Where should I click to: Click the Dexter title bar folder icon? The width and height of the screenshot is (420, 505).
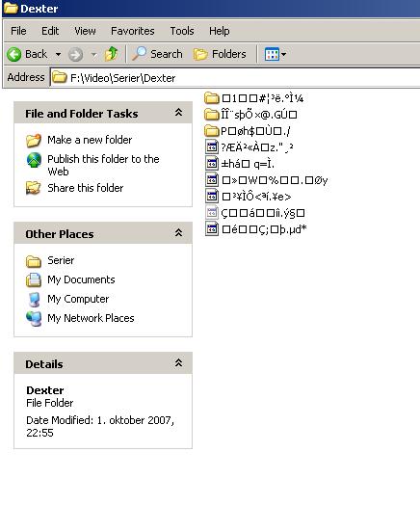coord(11,8)
